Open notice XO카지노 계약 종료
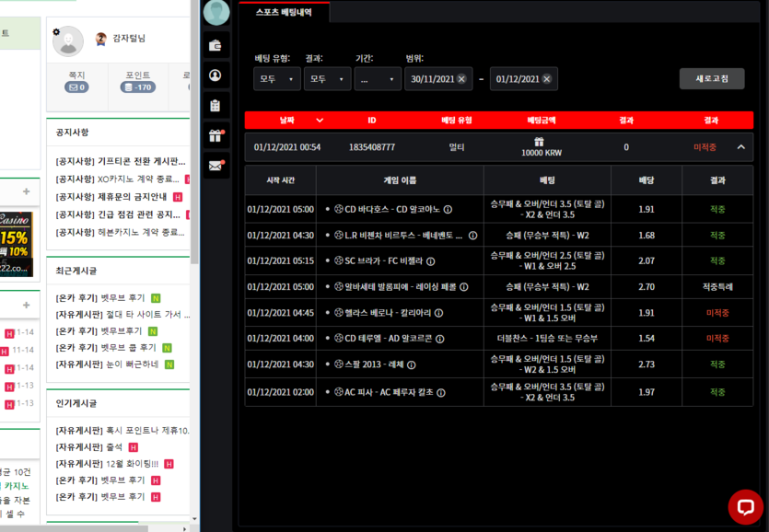 tap(118, 179)
